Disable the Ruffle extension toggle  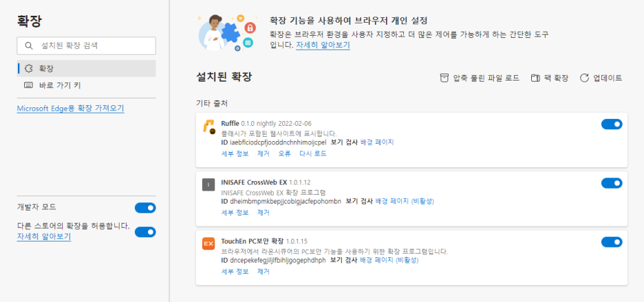[612, 124]
